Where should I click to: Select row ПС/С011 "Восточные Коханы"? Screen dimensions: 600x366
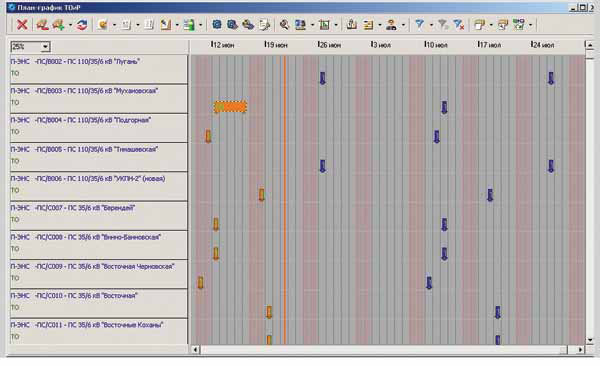click(99, 332)
